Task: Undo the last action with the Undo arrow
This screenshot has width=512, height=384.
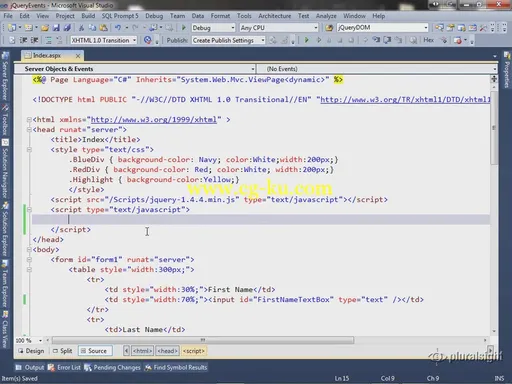Action: click(118, 28)
